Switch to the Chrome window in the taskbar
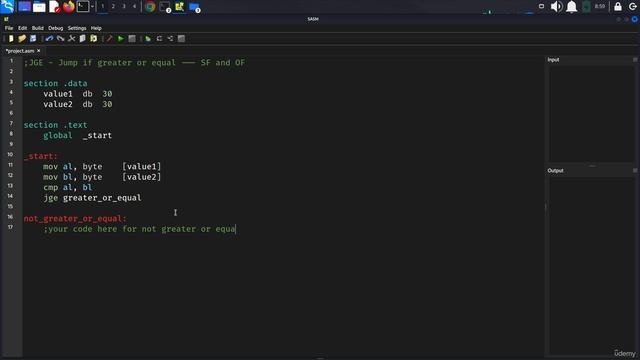640x360 pixels. click(150, 7)
